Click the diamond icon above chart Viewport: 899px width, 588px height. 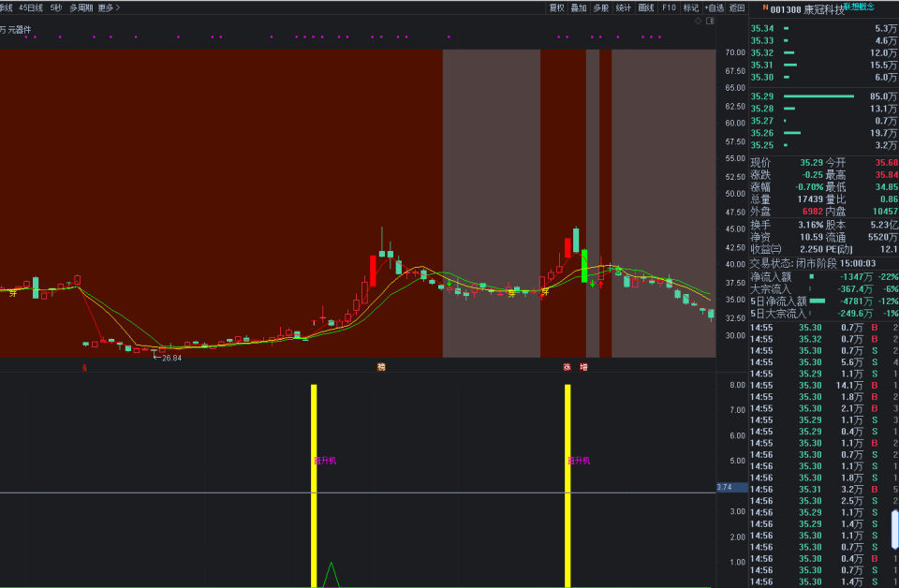click(698, 21)
